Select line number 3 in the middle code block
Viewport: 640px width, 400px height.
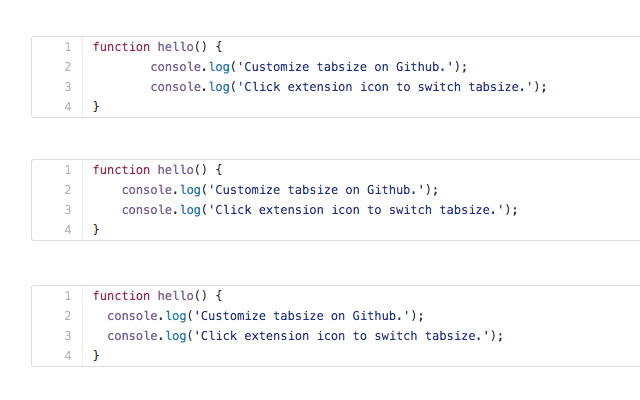point(67,210)
